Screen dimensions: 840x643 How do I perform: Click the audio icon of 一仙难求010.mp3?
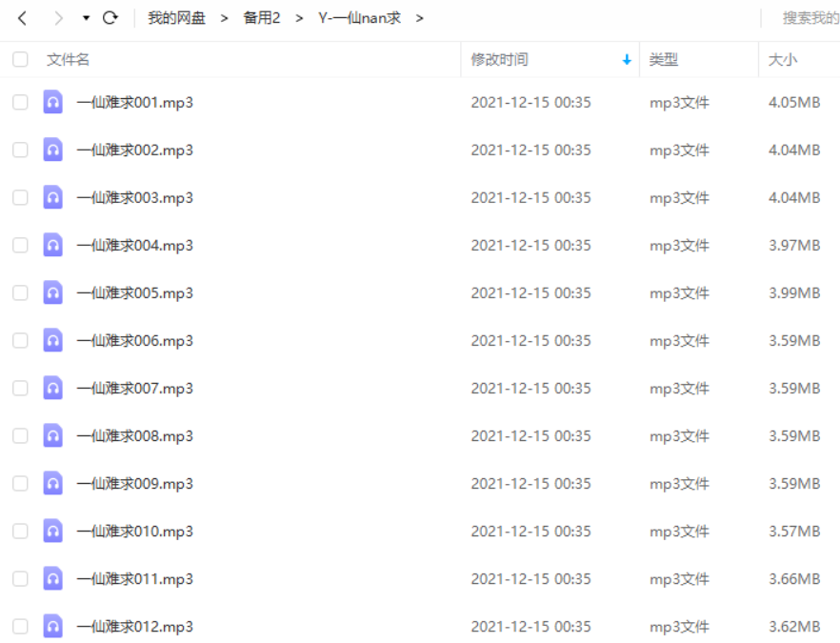pos(53,531)
